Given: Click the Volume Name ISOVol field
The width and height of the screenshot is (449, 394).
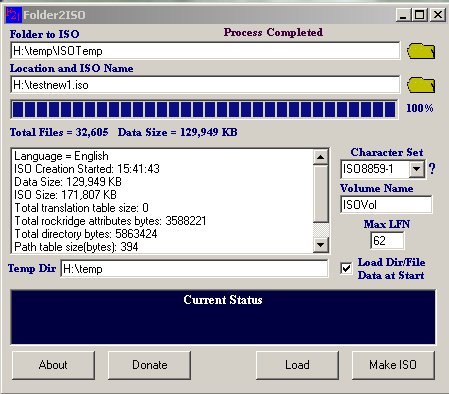Looking at the screenshot, I should [386, 204].
